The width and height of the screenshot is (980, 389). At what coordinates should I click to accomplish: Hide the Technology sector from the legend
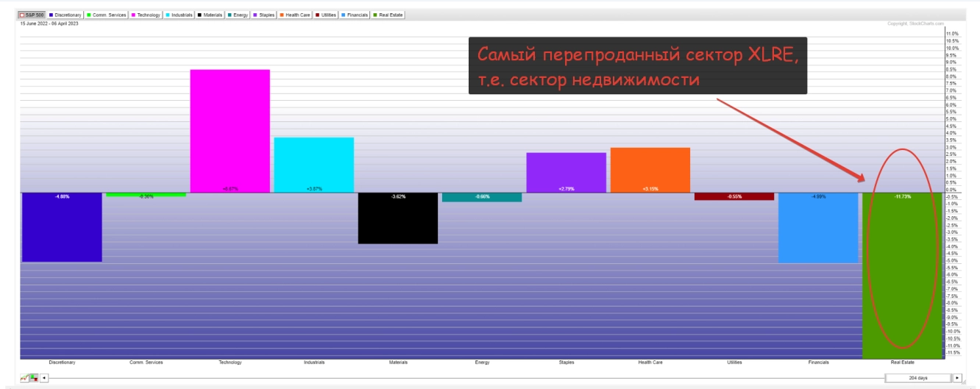[146, 15]
